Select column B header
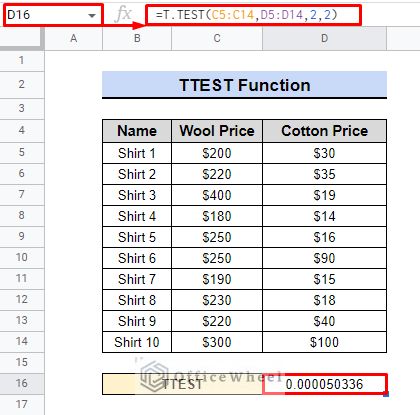The width and height of the screenshot is (420, 415). (x=137, y=39)
